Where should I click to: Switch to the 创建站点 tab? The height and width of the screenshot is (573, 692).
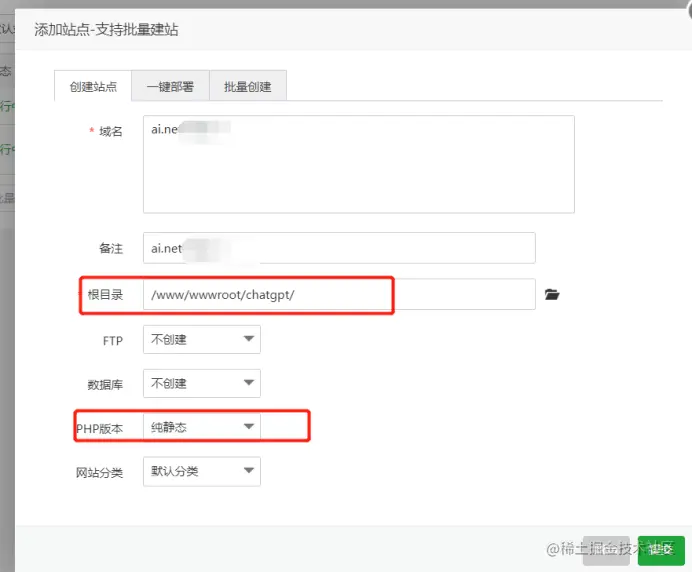click(93, 86)
